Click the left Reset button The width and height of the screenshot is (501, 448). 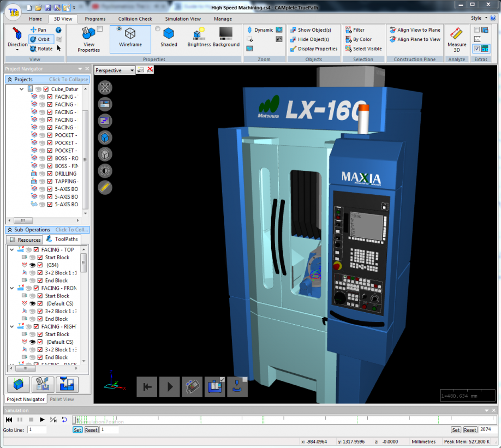click(91, 430)
